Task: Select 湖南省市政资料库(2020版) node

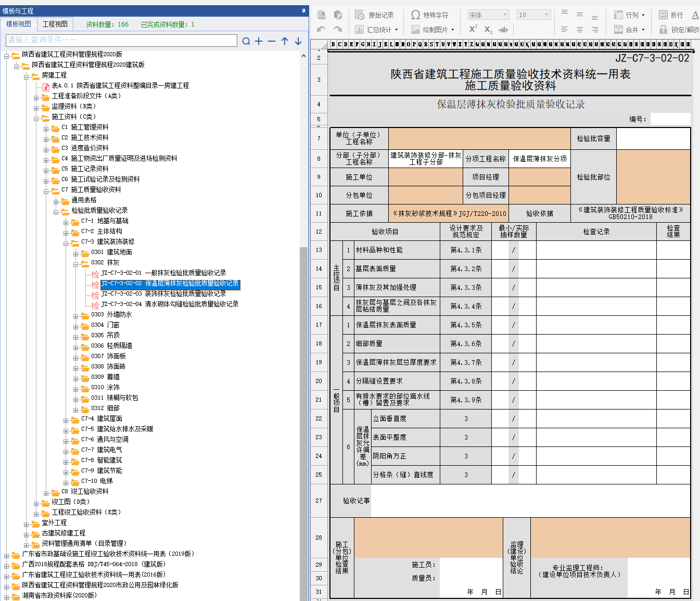Action: pyautogui.click(x=59, y=595)
